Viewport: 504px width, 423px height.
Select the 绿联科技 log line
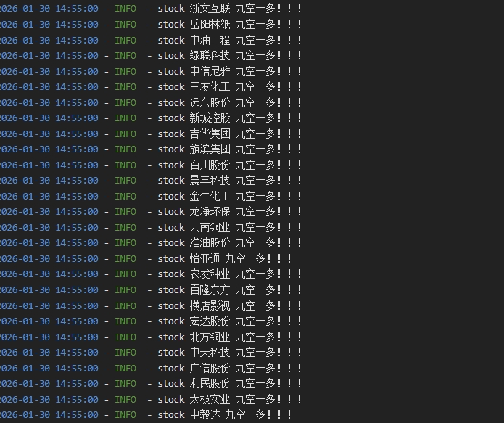(150, 56)
